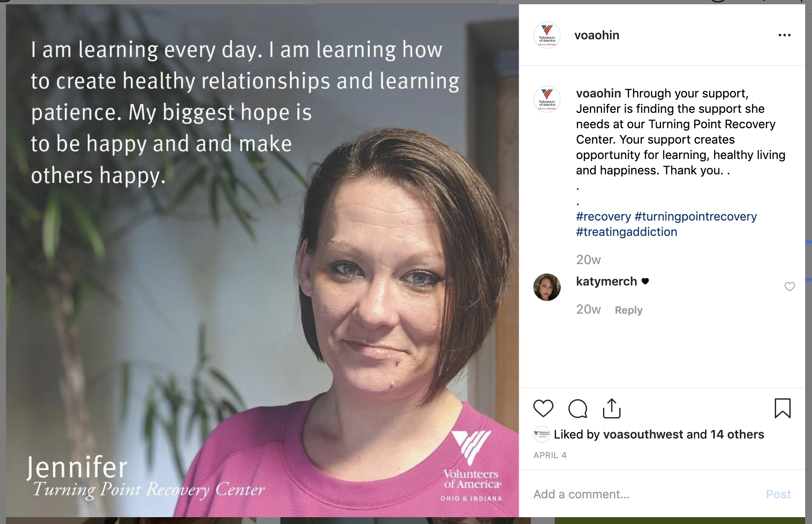Open the #recovery hashtag
The width and height of the screenshot is (812, 524).
coord(603,217)
